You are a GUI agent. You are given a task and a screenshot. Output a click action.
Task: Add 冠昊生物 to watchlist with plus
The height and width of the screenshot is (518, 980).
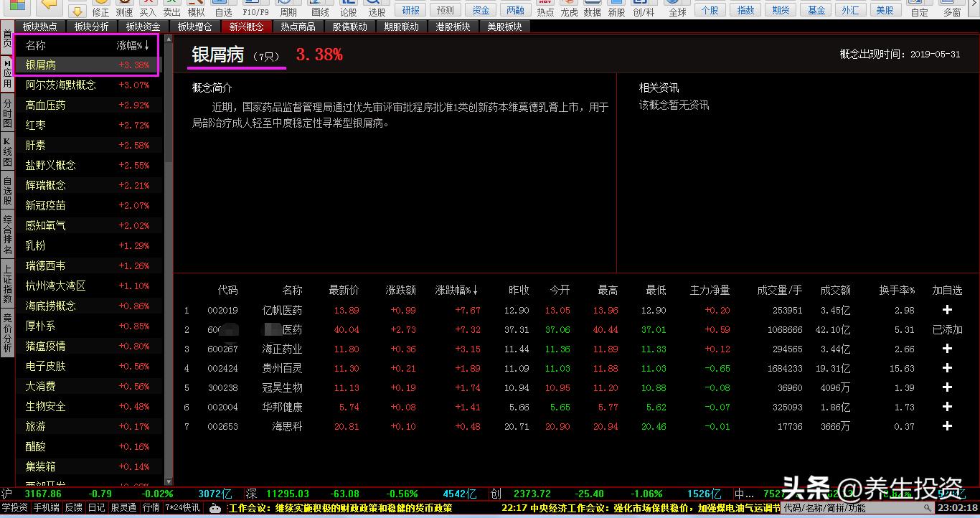tap(947, 387)
